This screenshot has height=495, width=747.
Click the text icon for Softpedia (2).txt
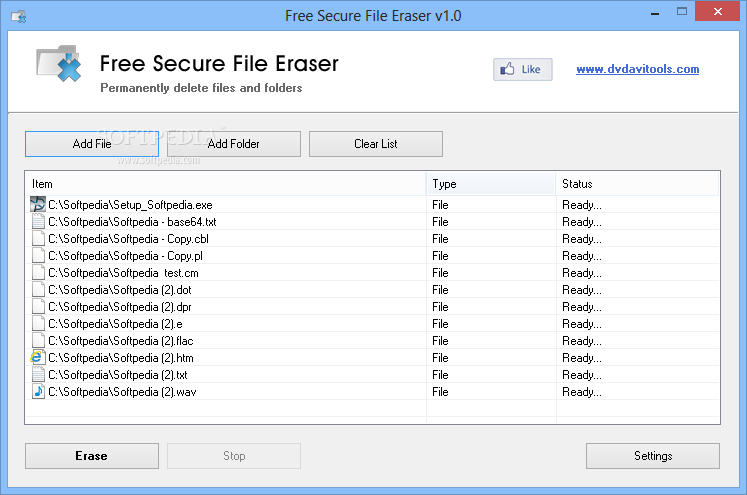pyautogui.click(x=38, y=374)
